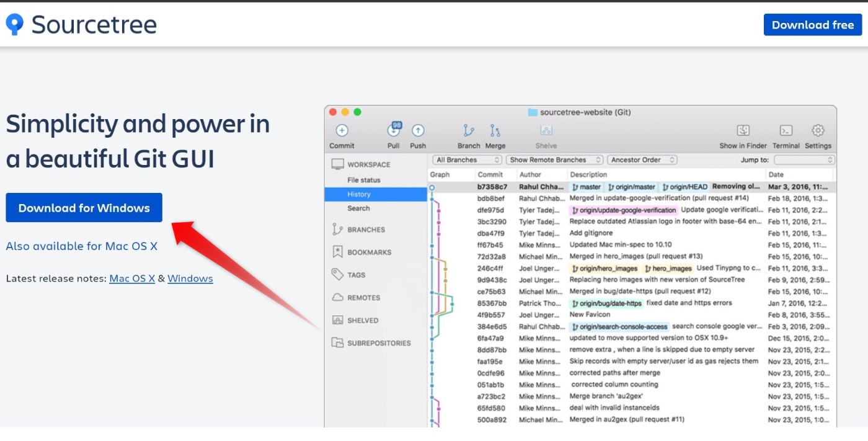Expand the REMOTES sidebar section
This screenshot has width=868, height=441.
tap(363, 298)
